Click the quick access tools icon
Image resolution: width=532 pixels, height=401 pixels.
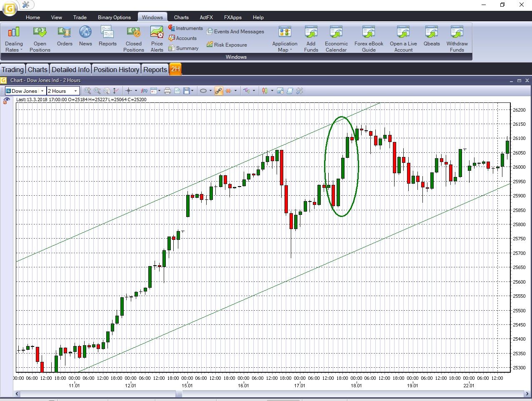click(26, 5)
